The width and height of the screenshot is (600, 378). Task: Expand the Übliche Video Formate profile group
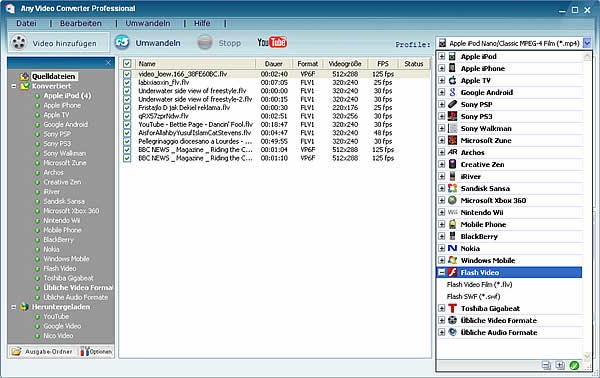pyautogui.click(x=442, y=320)
